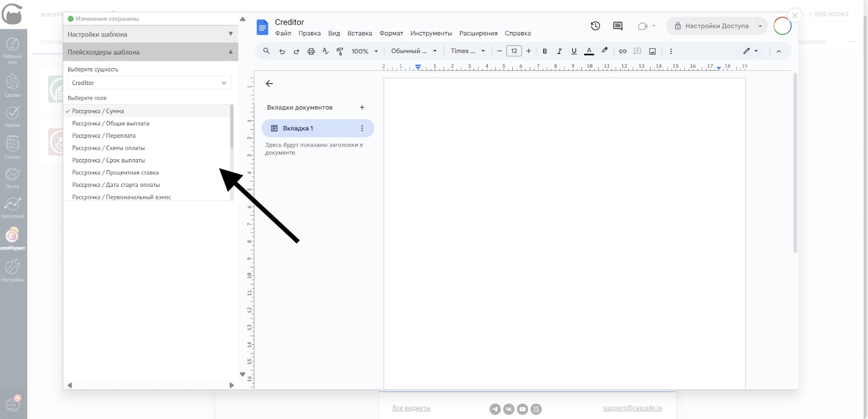868x419 pixels.
Task: Add a new document tab
Action: (x=362, y=107)
